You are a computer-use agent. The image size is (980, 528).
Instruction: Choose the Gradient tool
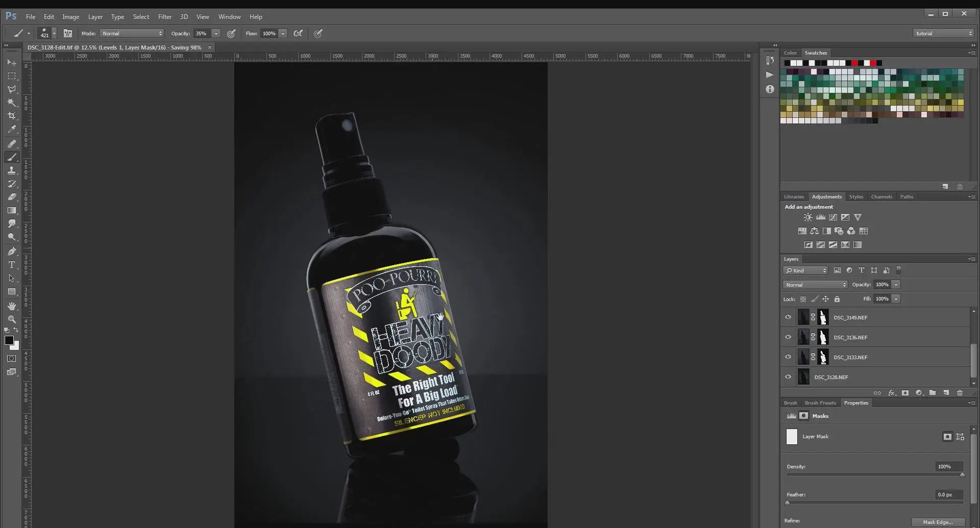[x=11, y=210]
